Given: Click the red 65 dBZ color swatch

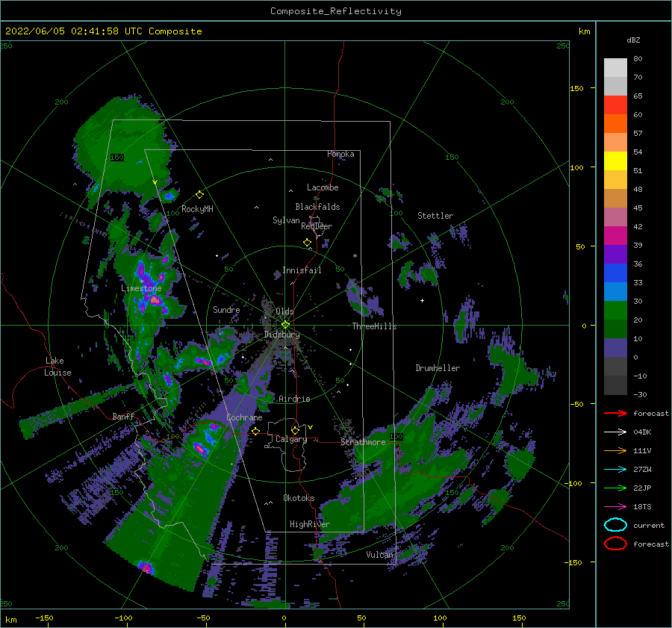Looking at the screenshot, I should coord(615,105).
